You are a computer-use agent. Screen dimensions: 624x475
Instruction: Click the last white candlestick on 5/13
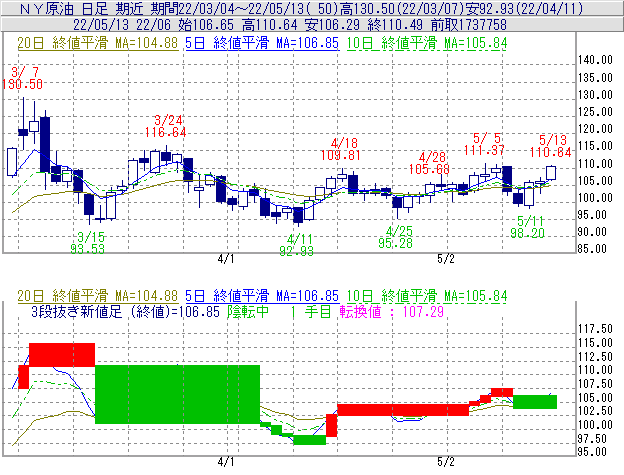pos(551,173)
